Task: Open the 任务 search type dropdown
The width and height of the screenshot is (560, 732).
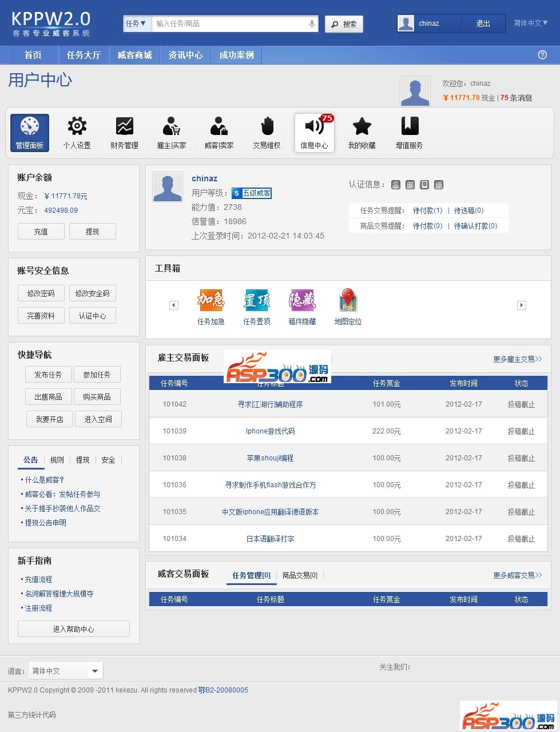Action: (137, 23)
